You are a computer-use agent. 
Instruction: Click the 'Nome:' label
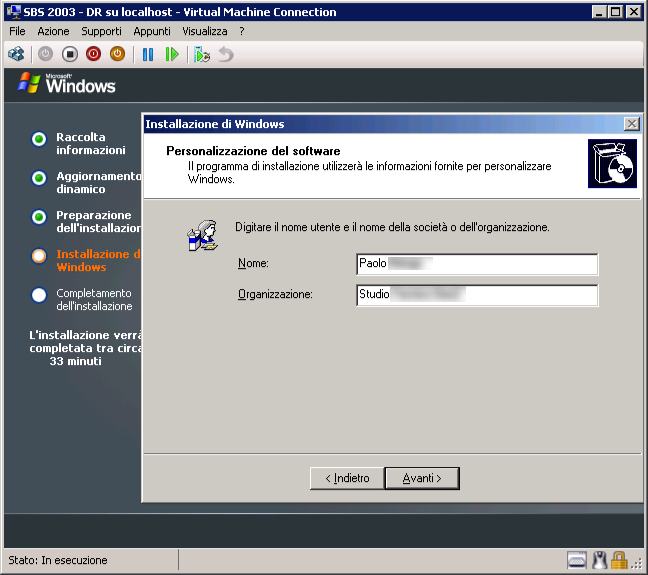click(253, 263)
